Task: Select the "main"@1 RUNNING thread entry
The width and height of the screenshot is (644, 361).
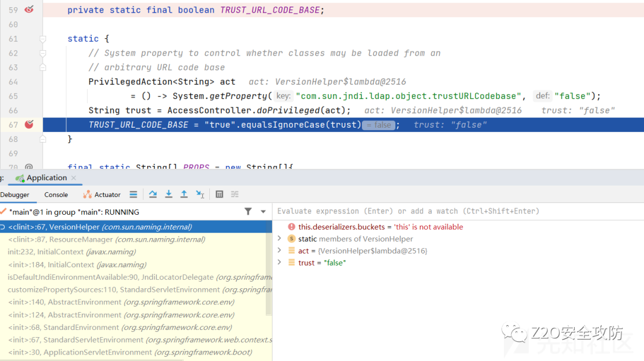Action: coord(74,212)
